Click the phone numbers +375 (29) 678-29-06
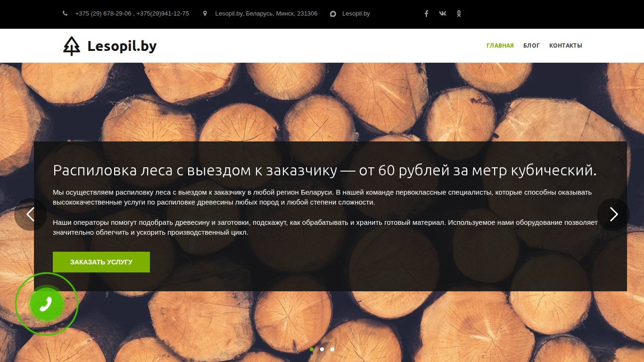Screen dimensions: 644x362 click(x=132, y=14)
